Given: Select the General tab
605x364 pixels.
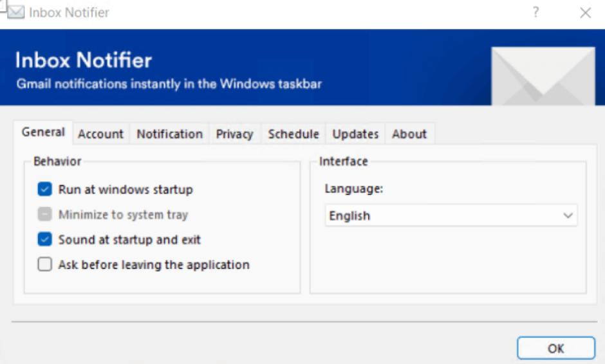Looking at the screenshot, I should tap(43, 132).
